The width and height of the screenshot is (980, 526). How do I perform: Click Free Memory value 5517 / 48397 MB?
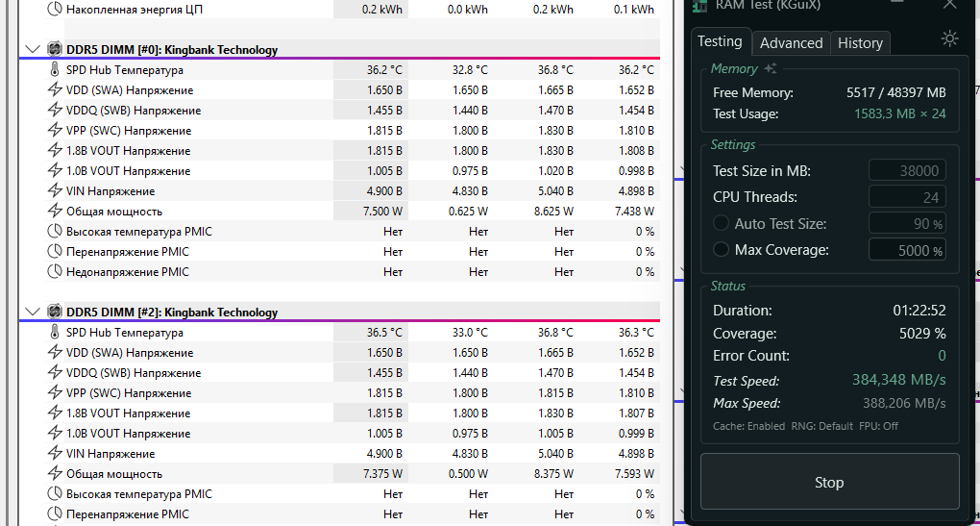pos(895,92)
